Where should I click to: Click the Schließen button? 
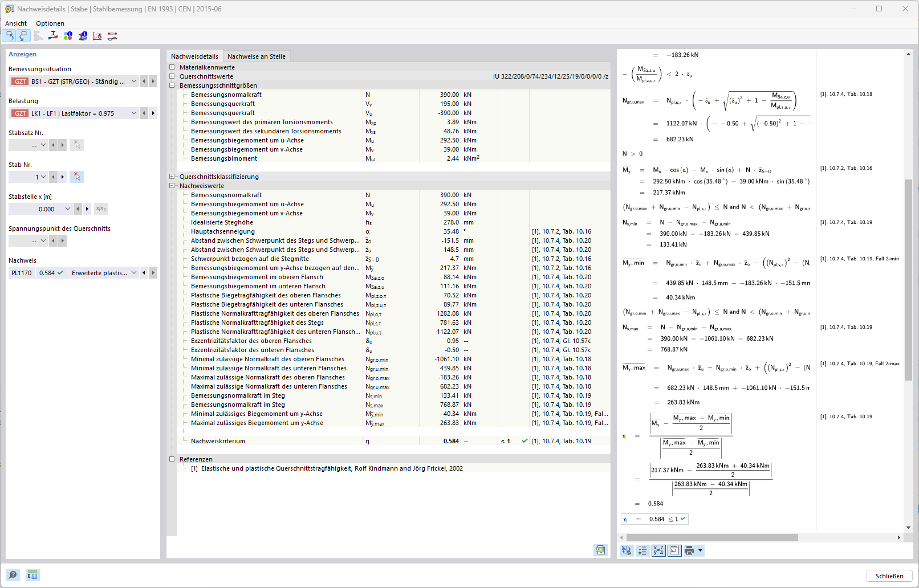pos(889,575)
